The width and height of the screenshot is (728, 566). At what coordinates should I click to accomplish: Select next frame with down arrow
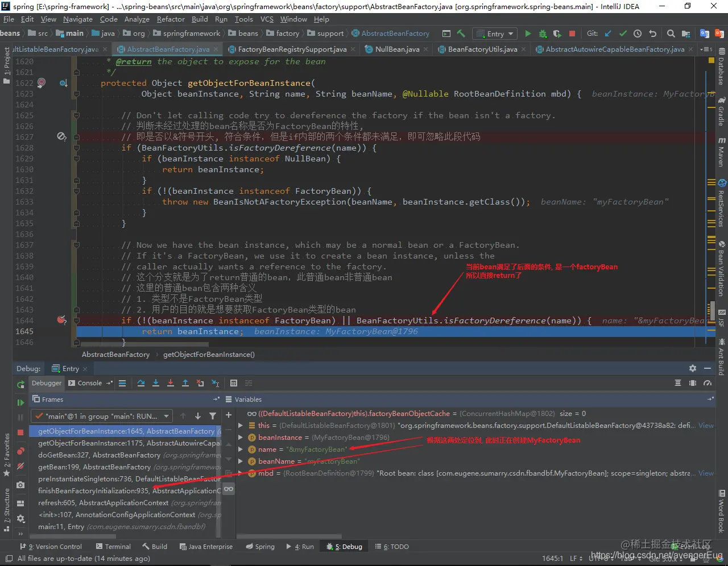198,416
